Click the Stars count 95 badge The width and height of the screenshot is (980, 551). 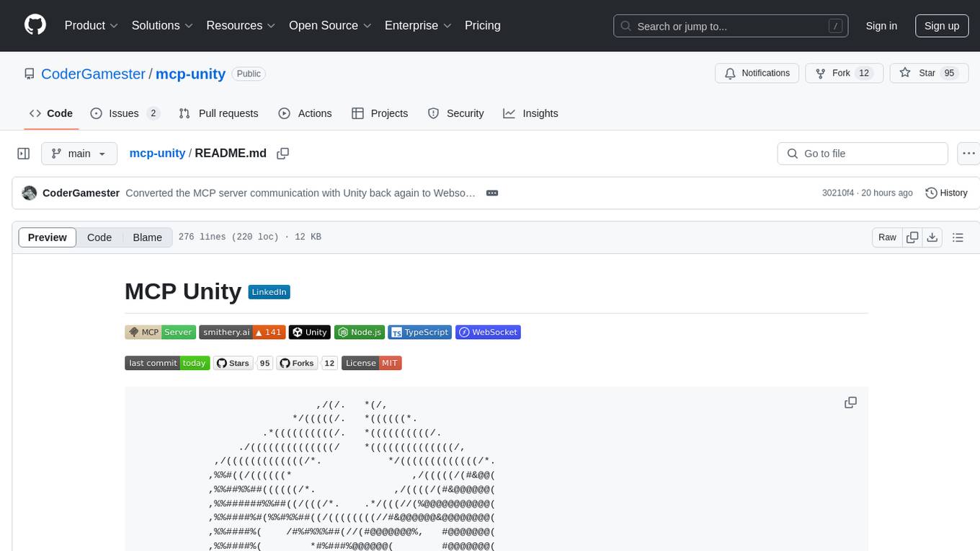click(x=264, y=363)
